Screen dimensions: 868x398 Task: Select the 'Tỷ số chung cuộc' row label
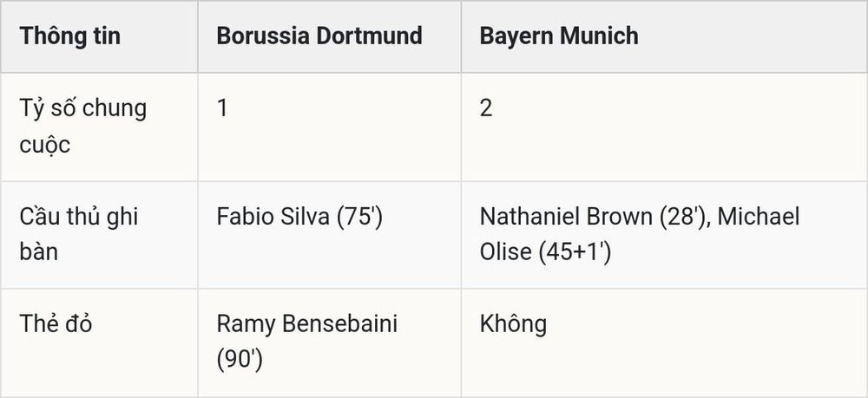pyautogui.click(x=83, y=126)
